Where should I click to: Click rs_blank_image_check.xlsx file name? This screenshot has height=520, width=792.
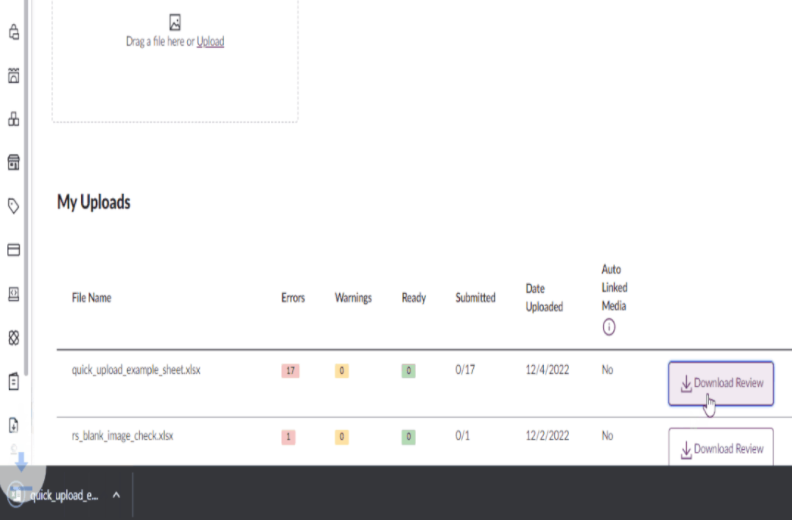click(123, 436)
